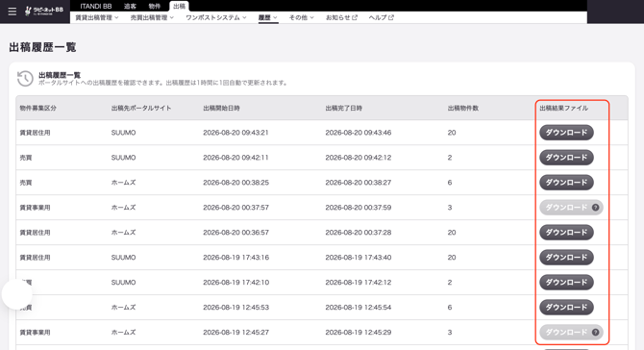644x350 pixels.
Task: Click 賃貸居住用 in the 09:43:21 row
Action: click(x=35, y=133)
